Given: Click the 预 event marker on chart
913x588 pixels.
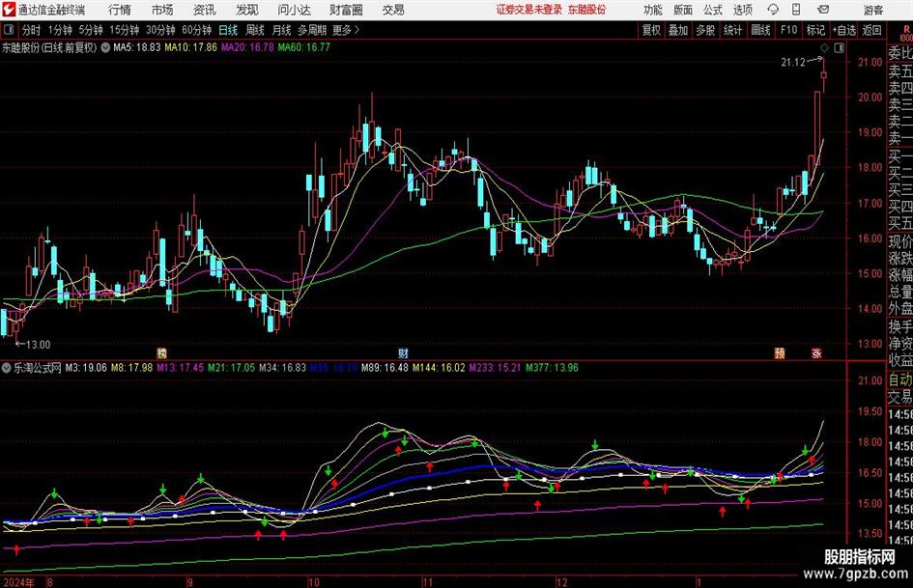Looking at the screenshot, I should click(779, 352).
